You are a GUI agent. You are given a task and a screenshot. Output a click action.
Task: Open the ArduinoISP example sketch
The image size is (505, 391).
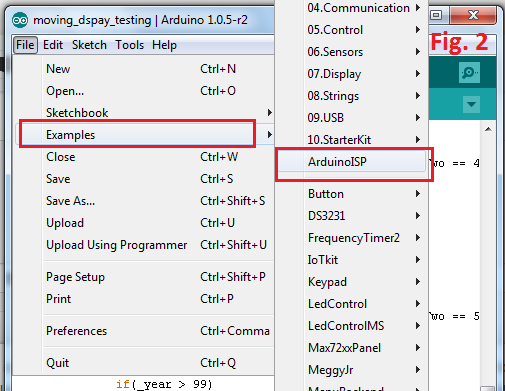point(352,162)
